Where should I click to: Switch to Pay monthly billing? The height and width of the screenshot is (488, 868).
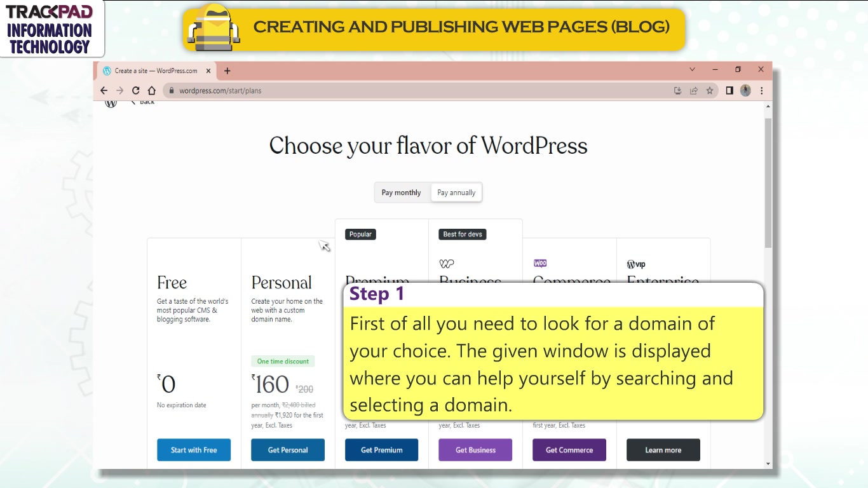click(x=401, y=193)
